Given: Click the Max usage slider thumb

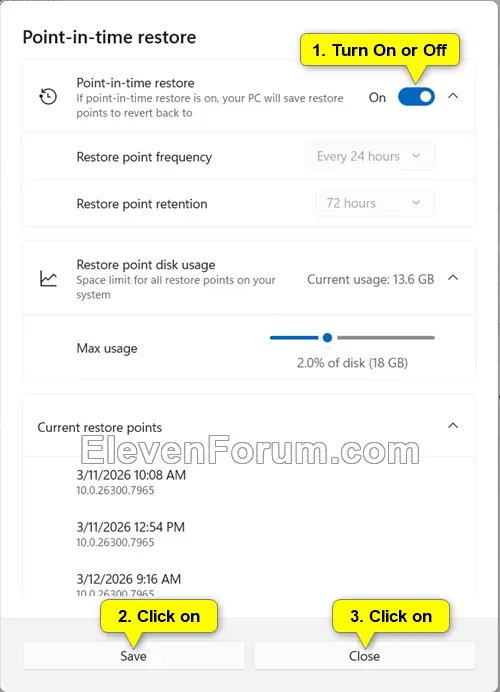Looking at the screenshot, I should [327, 338].
